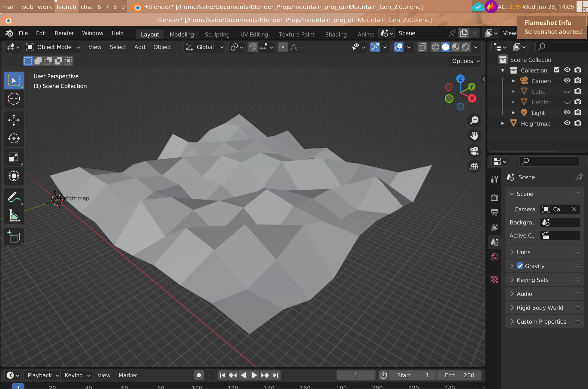Click the Object Mode dropdown

pyautogui.click(x=53, y=47)
